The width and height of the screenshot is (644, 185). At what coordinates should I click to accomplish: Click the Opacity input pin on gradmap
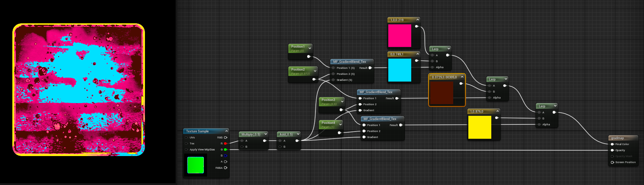coord(612,150)
